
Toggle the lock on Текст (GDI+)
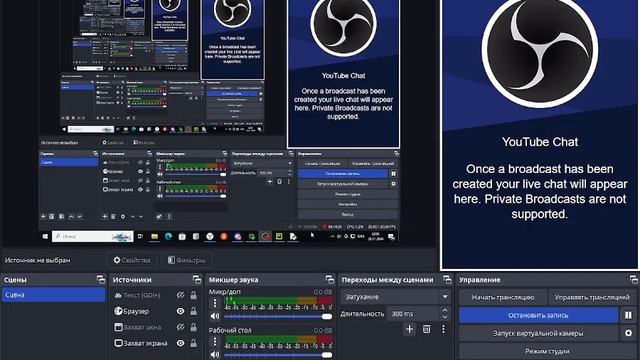pyautogui.click(x=193, y=295)
